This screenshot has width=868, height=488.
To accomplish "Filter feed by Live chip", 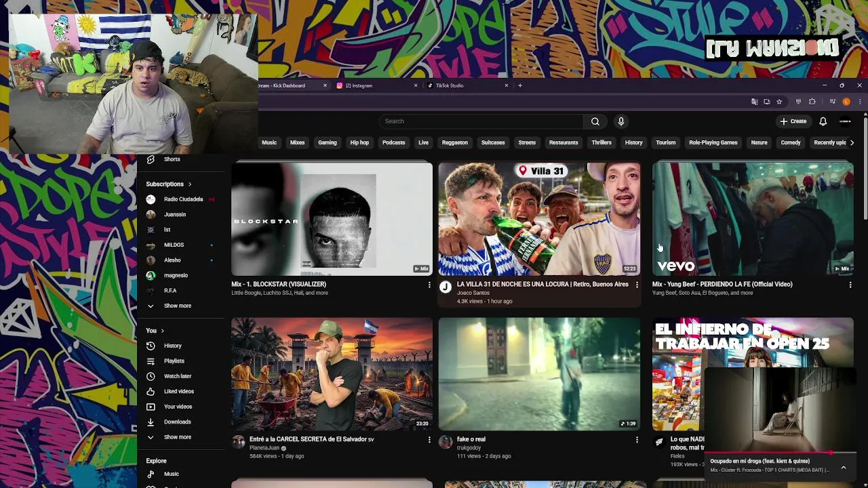I will pos(423,142).
